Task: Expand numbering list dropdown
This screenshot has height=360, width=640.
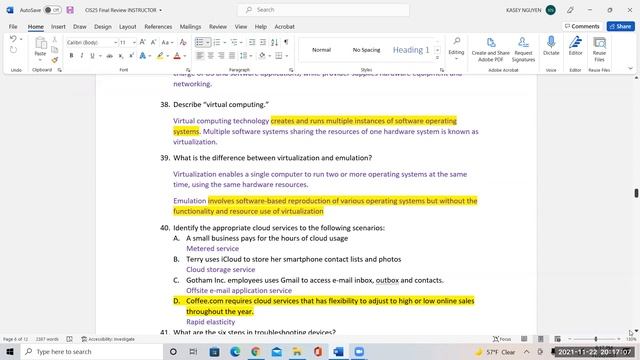Action: pos(224,42)
